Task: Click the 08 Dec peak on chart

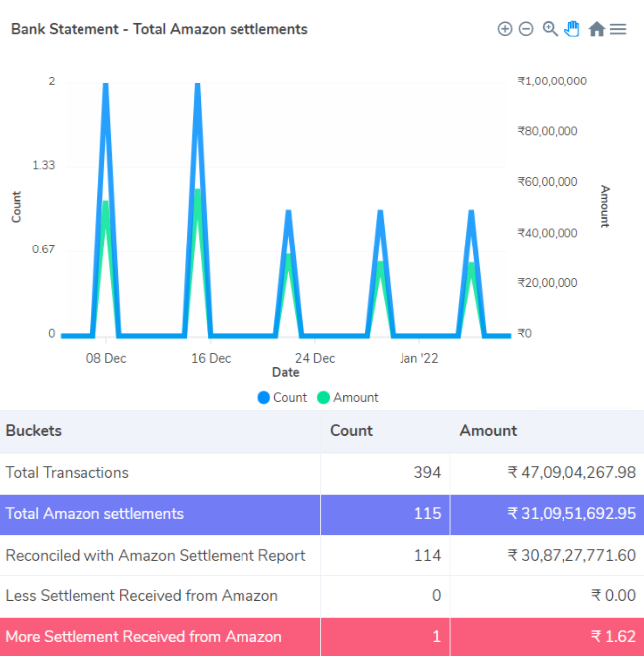Action: pos(106,84)
